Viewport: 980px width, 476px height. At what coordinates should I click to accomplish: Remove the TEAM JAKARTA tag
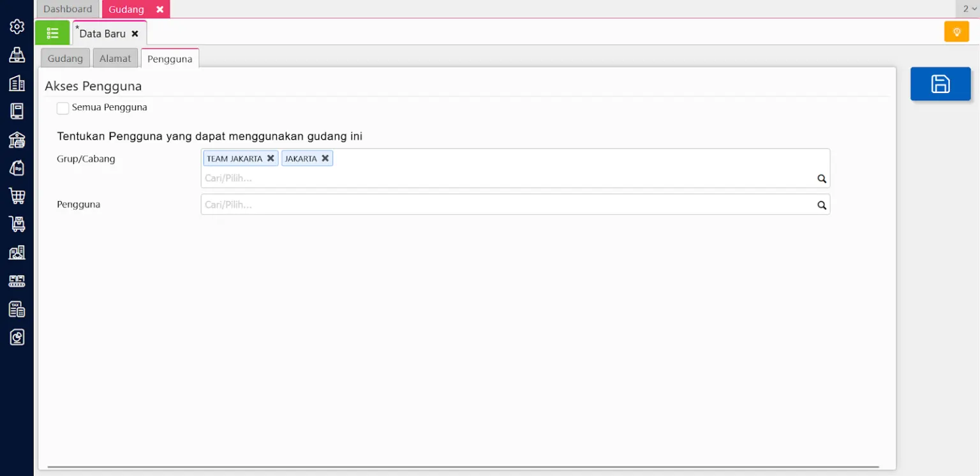coord(271,158)
